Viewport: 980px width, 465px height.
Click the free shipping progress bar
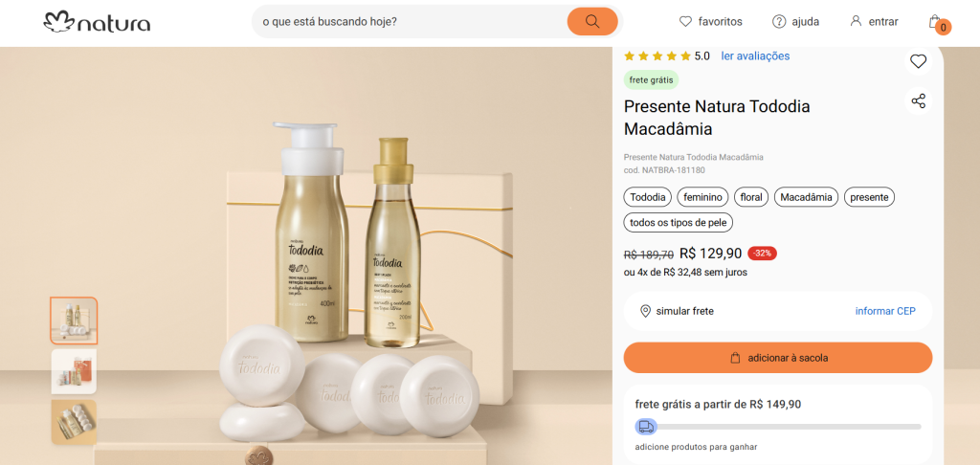click(785, 426)
